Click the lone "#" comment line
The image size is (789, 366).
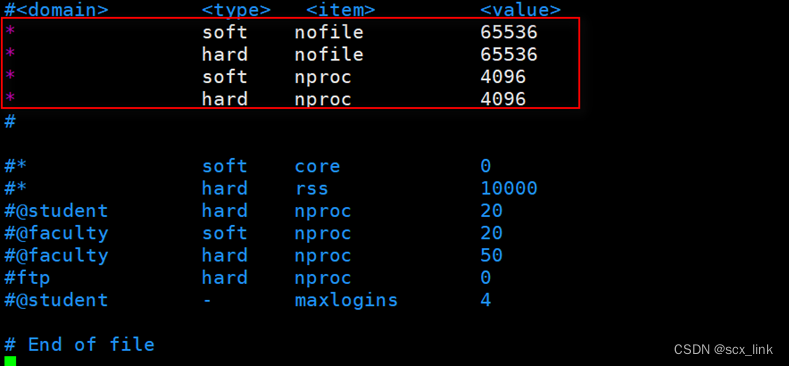point(10,121)
